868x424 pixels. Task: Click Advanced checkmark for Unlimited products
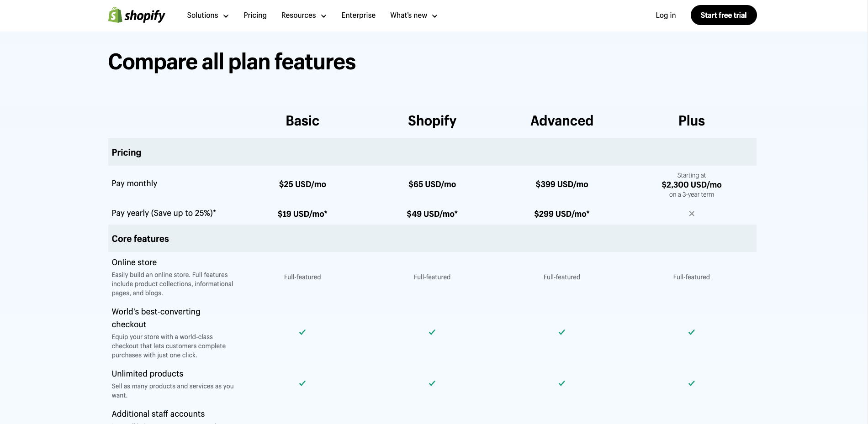(x=562, y=383)
